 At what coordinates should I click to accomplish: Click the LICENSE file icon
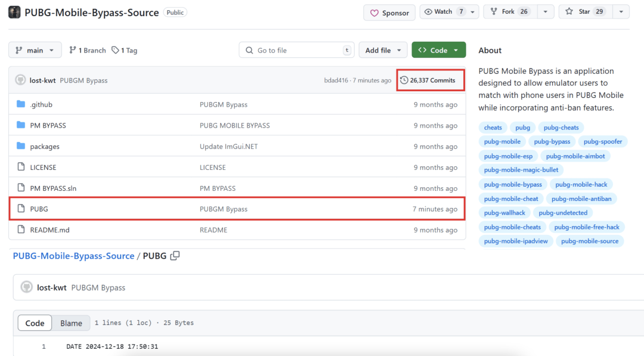[21, 167]
